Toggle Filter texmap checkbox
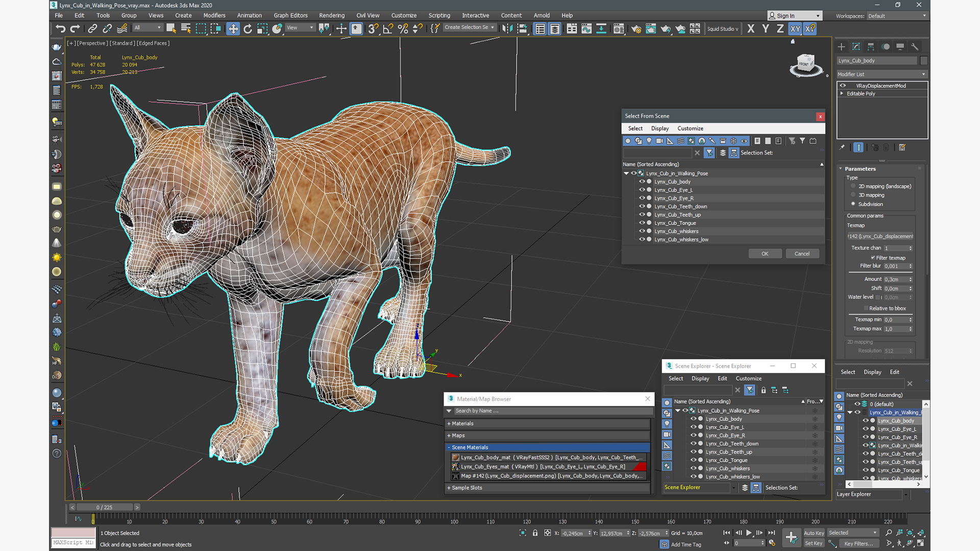Viewport: 980px width, 551px height. (x=873, y=258)
